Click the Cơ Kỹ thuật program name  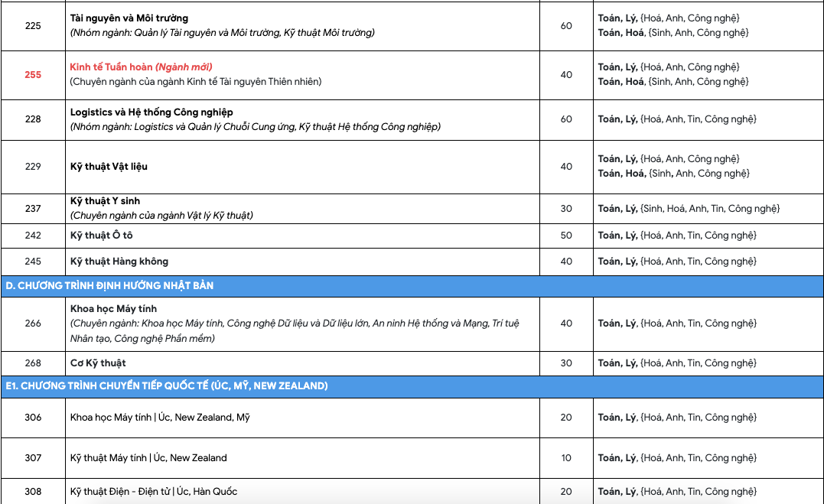(x=98, y=363)
